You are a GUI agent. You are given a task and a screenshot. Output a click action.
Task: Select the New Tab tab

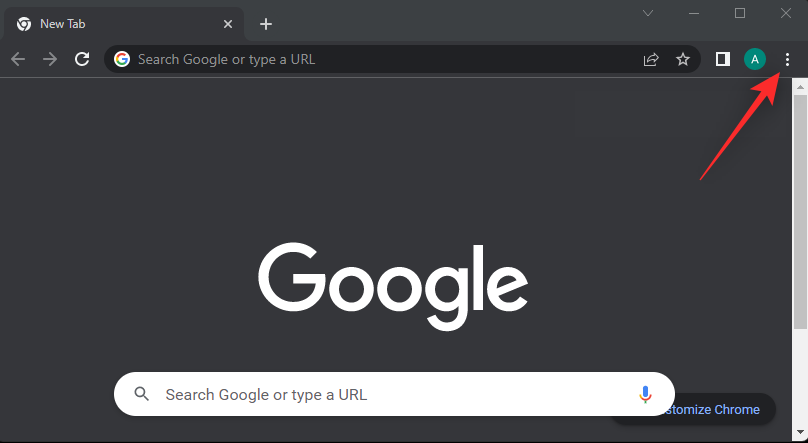(110, 24)
